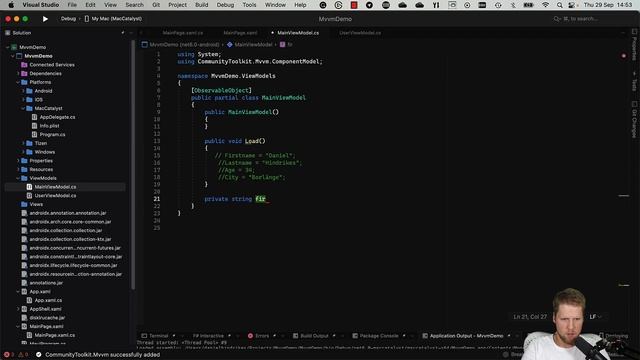The width and height of the screenshot is (640, 360).
Task: Open the Git menu
Action: coord(156,5)
